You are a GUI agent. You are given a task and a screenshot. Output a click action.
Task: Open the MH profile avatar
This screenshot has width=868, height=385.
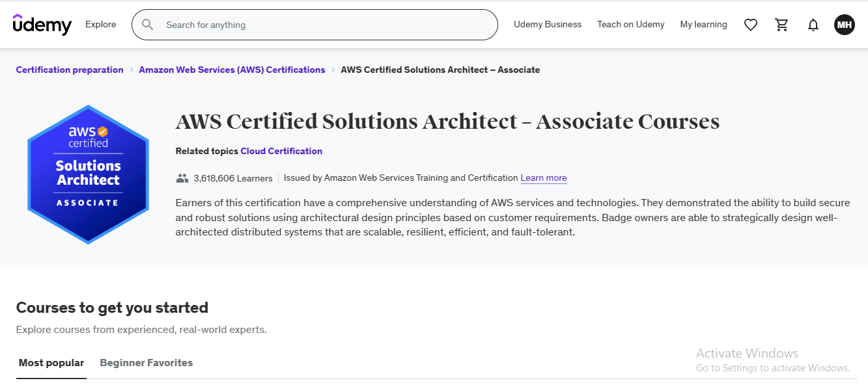tap(845, 25)
